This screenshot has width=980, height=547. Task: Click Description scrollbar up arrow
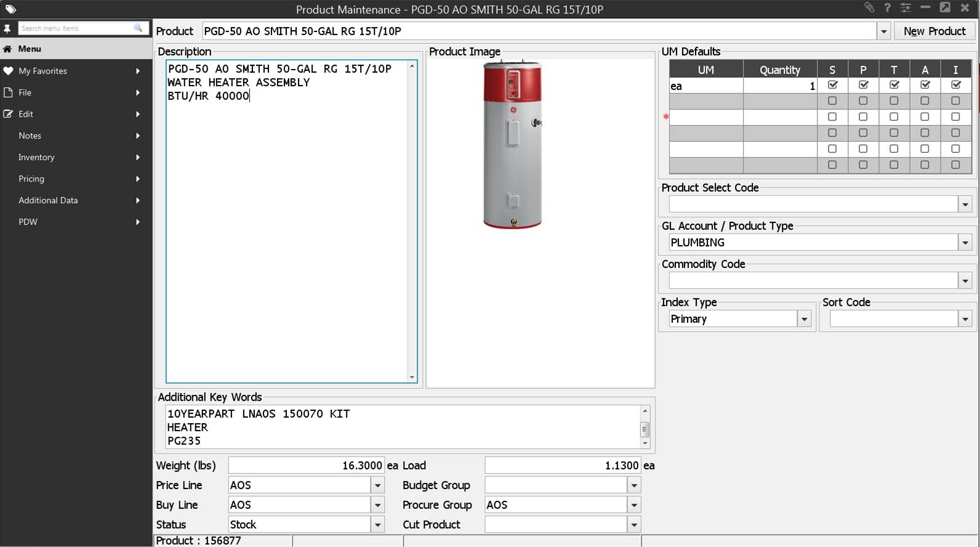(x=412, y=66)
